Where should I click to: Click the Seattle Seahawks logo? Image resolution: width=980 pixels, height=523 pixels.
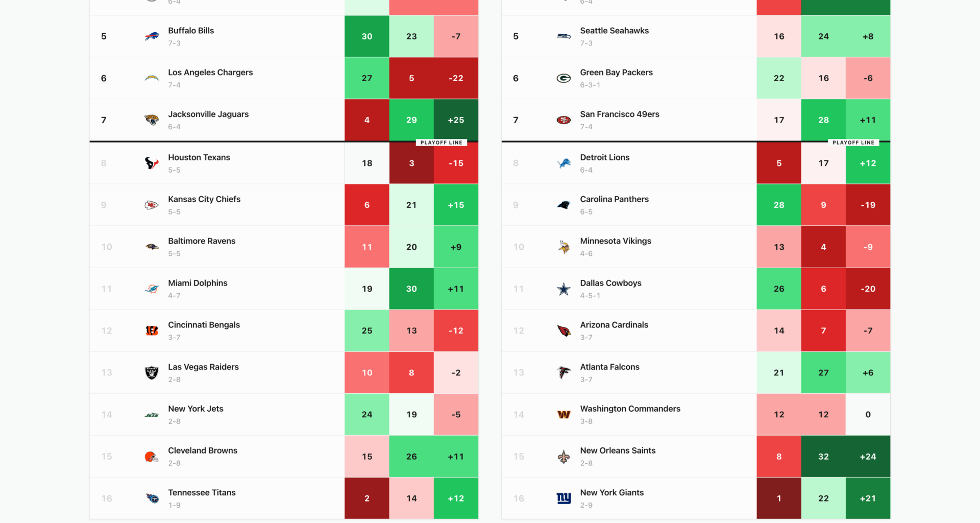pos(563,36)
